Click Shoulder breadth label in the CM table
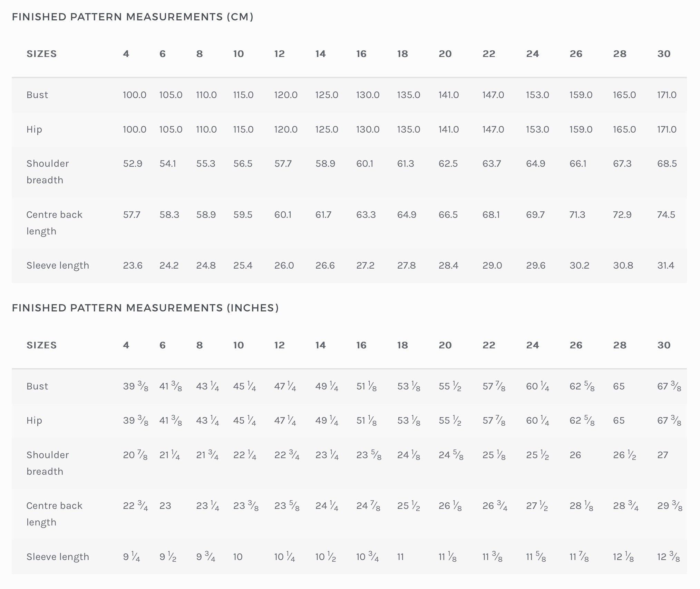700x589 pixels. pyautogui.click(x=48, y=172)
